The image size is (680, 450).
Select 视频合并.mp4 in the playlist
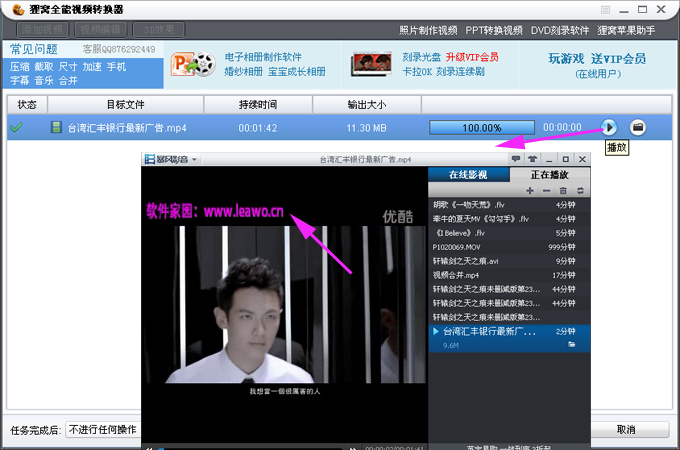[x=509, y=275]
